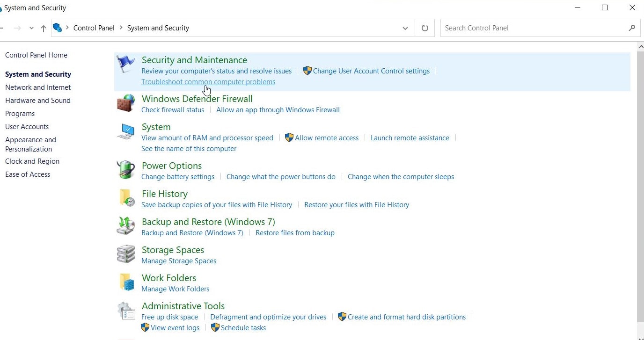Select Hardware and Sound category
Image resolution: width=644 pixels, height=340 pixels.
point(38,101)
